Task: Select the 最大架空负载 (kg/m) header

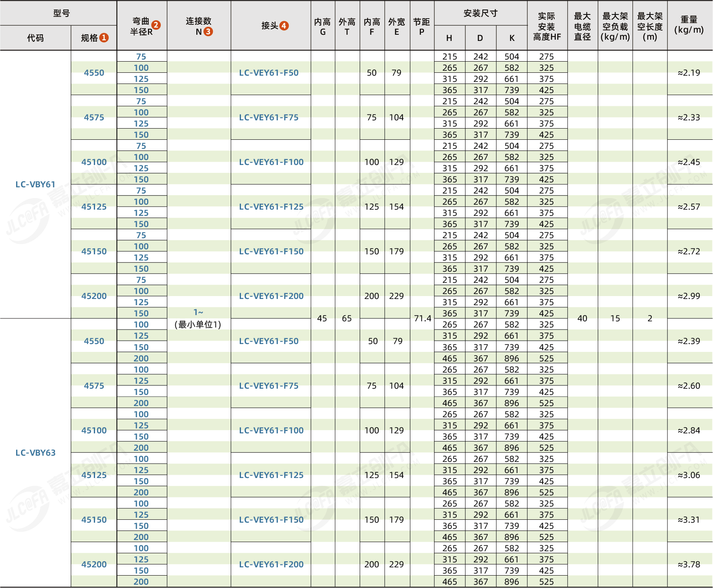Action: click(615, 26)
